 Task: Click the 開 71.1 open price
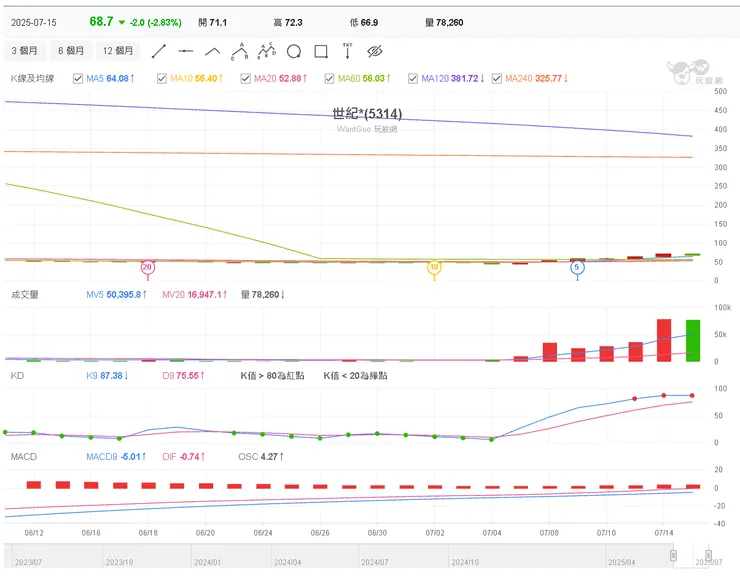pyautogui.click(x=212, y=23)
